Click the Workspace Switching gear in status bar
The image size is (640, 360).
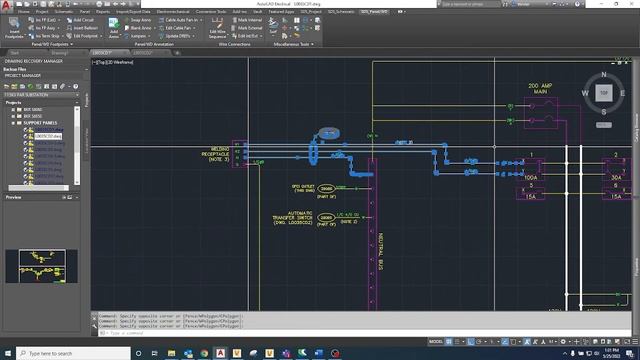563,342
